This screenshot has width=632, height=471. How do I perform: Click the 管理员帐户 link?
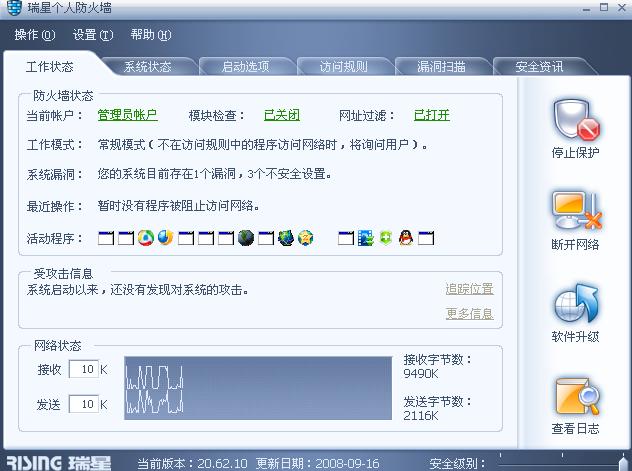pyautogui.click(x=127, y=115)
